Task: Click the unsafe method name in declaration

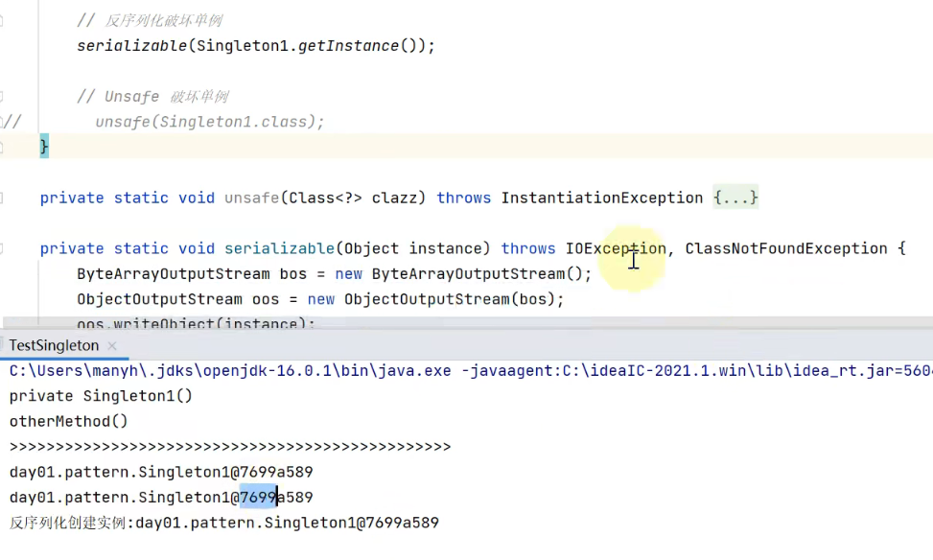Action: (251, 198)
